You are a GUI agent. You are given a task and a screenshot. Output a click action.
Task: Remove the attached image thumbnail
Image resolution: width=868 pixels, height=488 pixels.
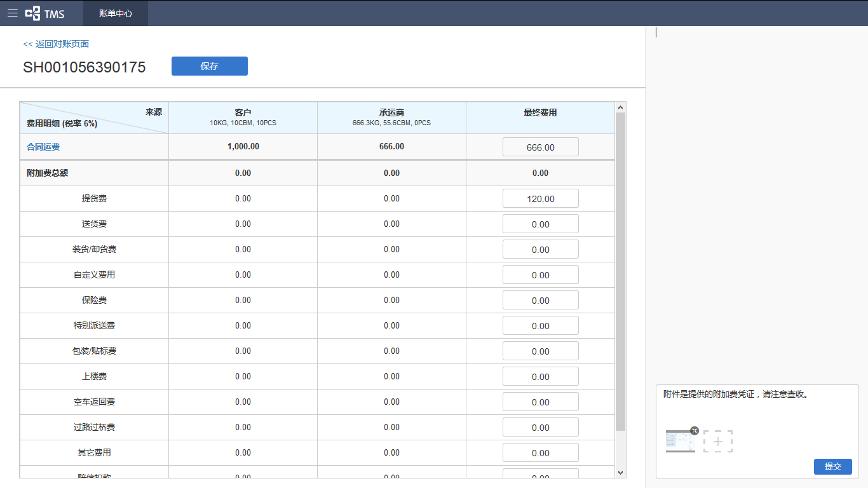pyautogui.click(x=695, y=431)
